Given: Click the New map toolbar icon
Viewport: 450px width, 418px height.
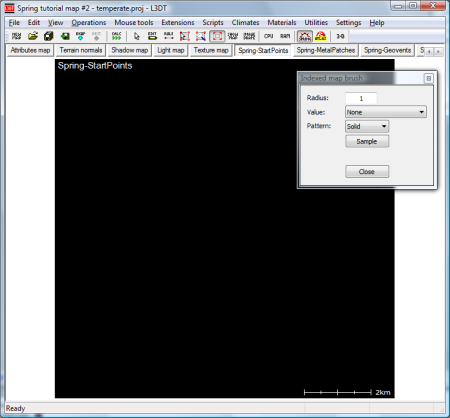Looking at the screenshot, I should tap(16, 36).
